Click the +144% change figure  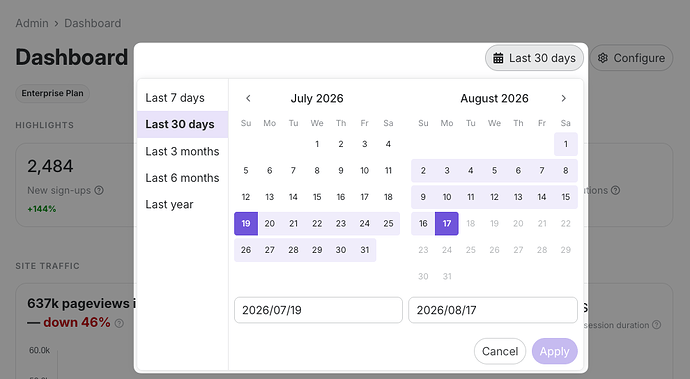[42, 209]
